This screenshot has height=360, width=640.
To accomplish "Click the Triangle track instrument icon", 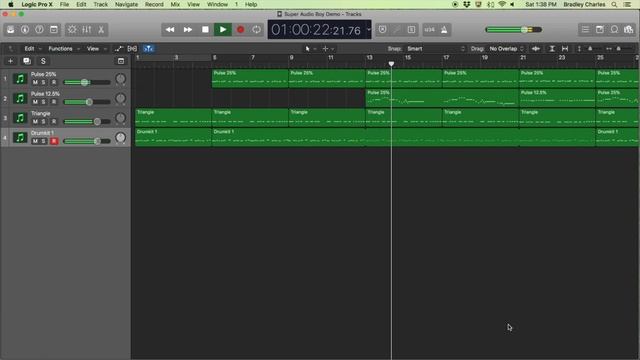I will 20,118.
